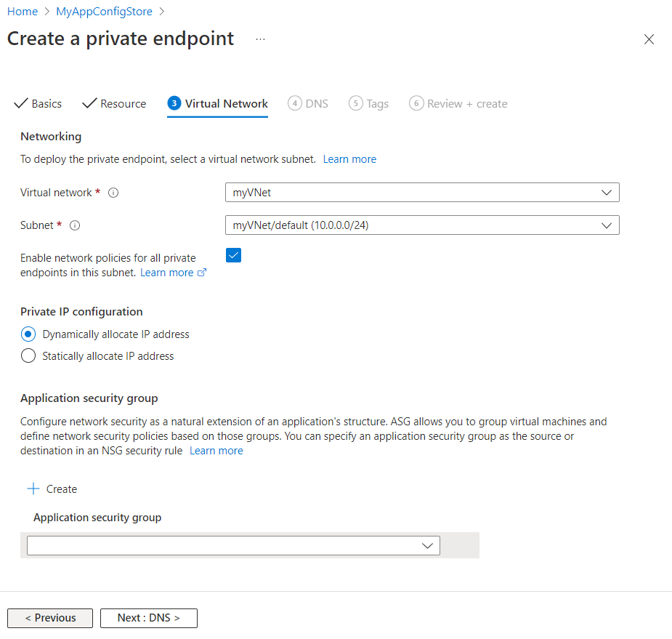Image resolution: width=672 pixels, height=639 pixels.
Task: Click the Subnet info icon
Action: coord(75,225)
